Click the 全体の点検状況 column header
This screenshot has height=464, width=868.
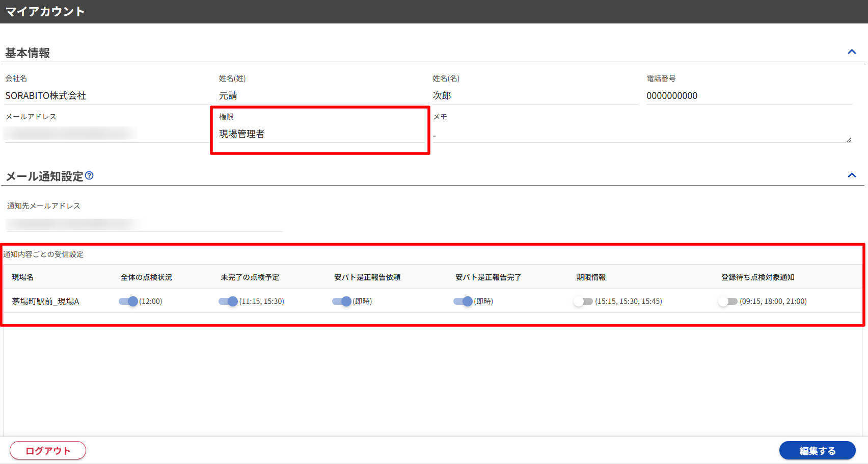(x=147, y=277)
